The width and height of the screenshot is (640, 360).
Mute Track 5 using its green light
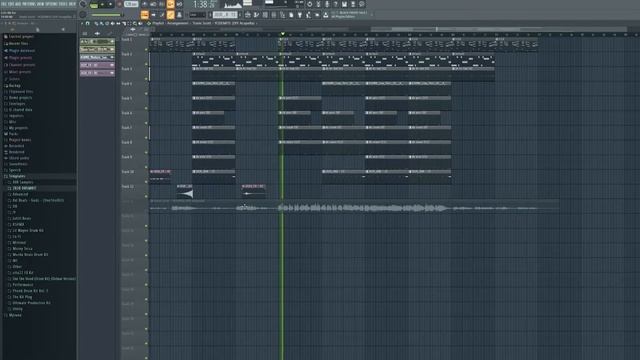147,108
